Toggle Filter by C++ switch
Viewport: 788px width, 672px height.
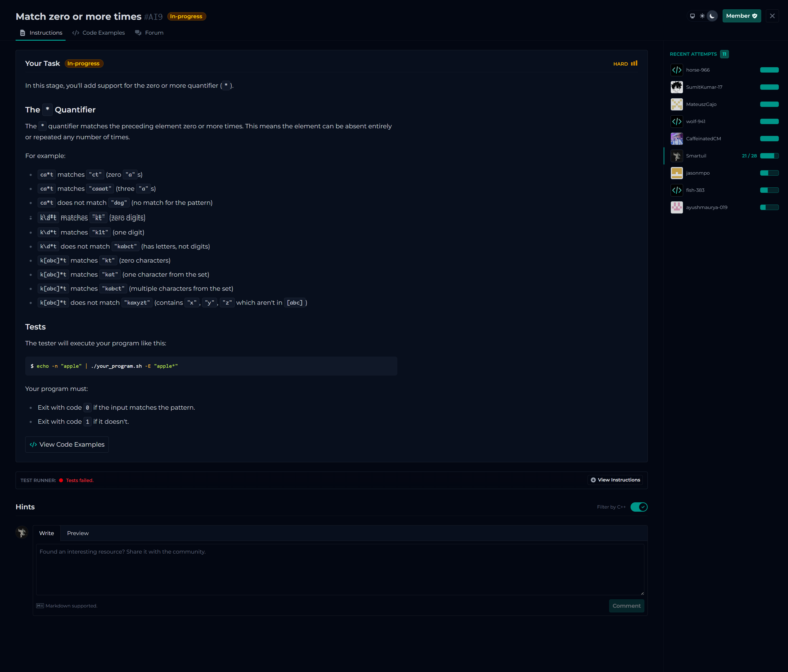pos(639,507)
